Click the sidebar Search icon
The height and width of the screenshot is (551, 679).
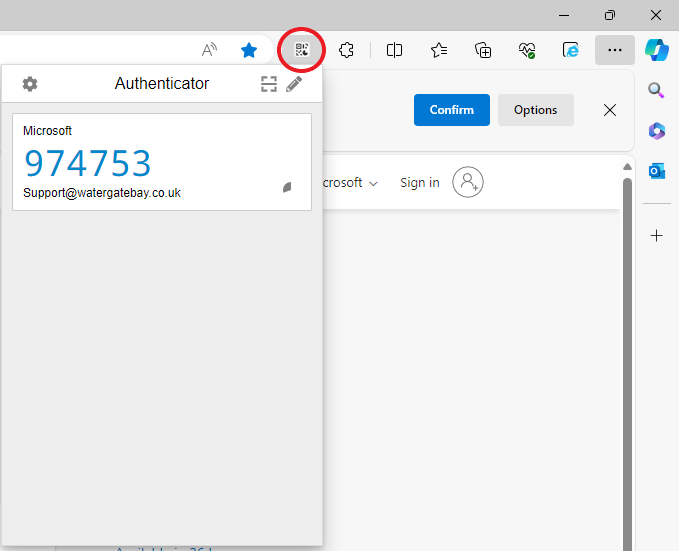656,91
